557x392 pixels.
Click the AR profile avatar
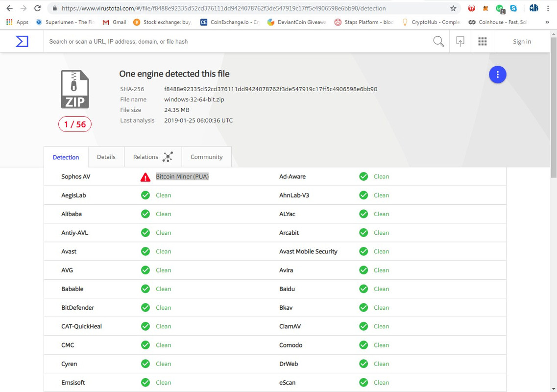pos(533,8)
